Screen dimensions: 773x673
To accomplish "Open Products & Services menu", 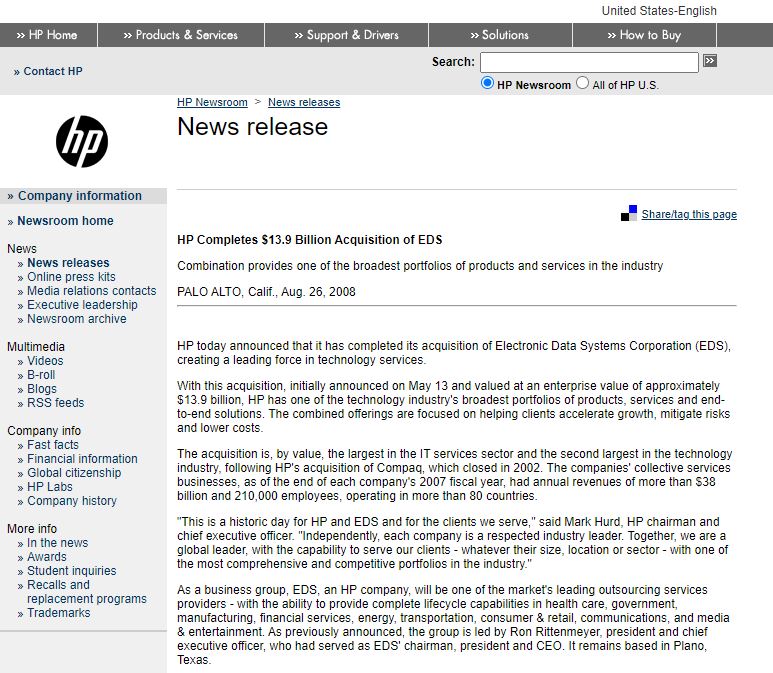I will [181, 35].
